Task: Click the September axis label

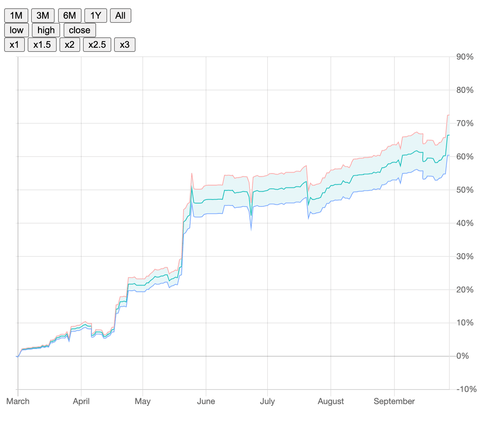Action: pos(394,401)
